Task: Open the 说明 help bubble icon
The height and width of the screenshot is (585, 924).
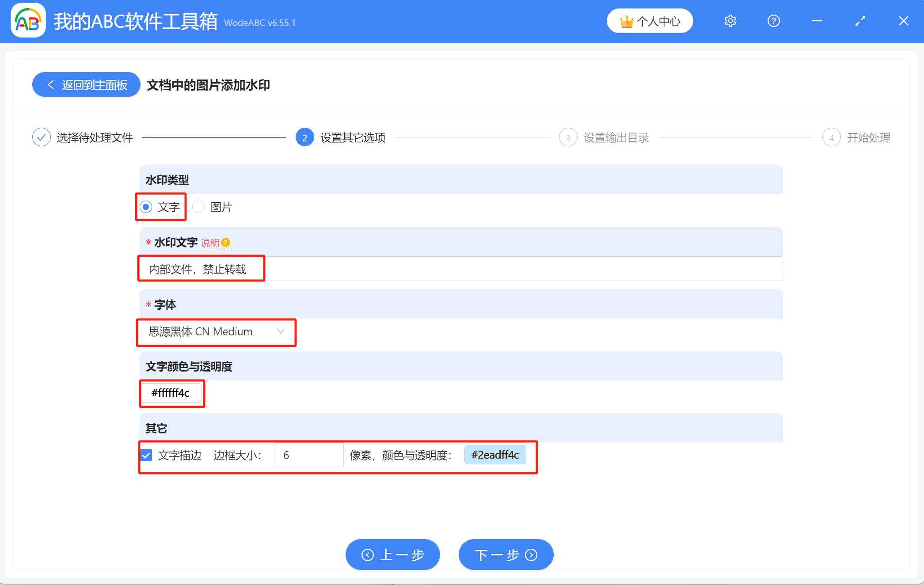Action: [x=226, y=242]
